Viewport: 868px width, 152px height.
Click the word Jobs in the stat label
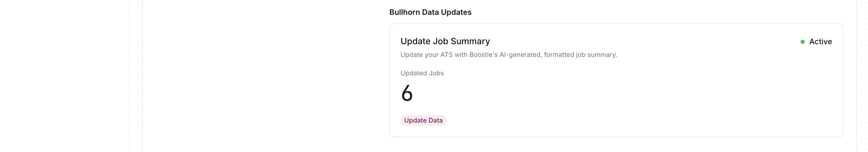436,73
